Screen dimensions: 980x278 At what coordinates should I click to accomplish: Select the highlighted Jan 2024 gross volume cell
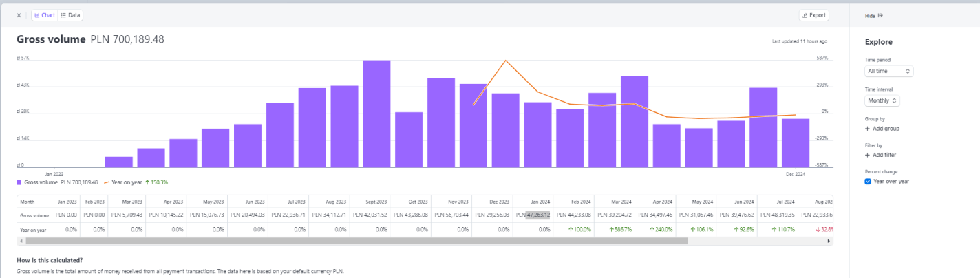[x=537, y=215]
